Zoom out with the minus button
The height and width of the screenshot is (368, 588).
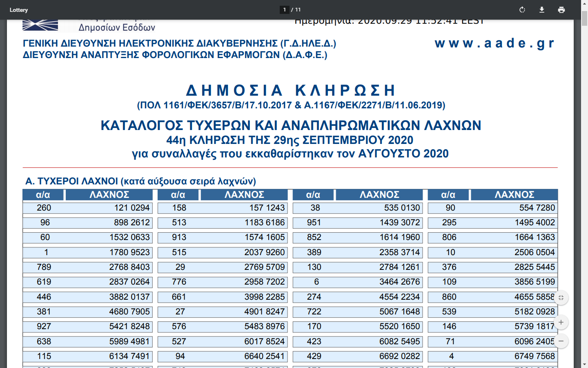point(561,341)
